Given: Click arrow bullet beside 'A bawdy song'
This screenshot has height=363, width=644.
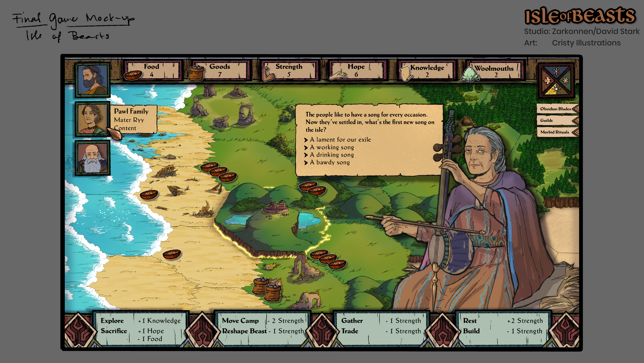Looking at the screenshot, I should (306, 163).
